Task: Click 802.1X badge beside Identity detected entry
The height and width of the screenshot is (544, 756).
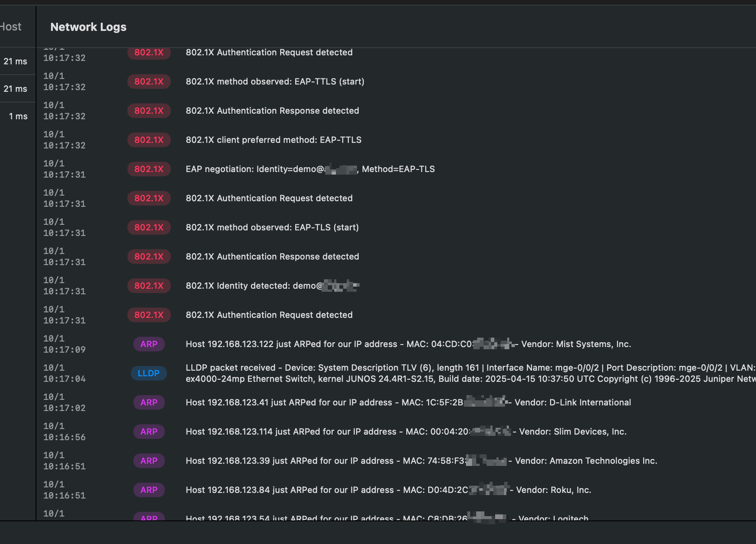Action: click(149, 286)
